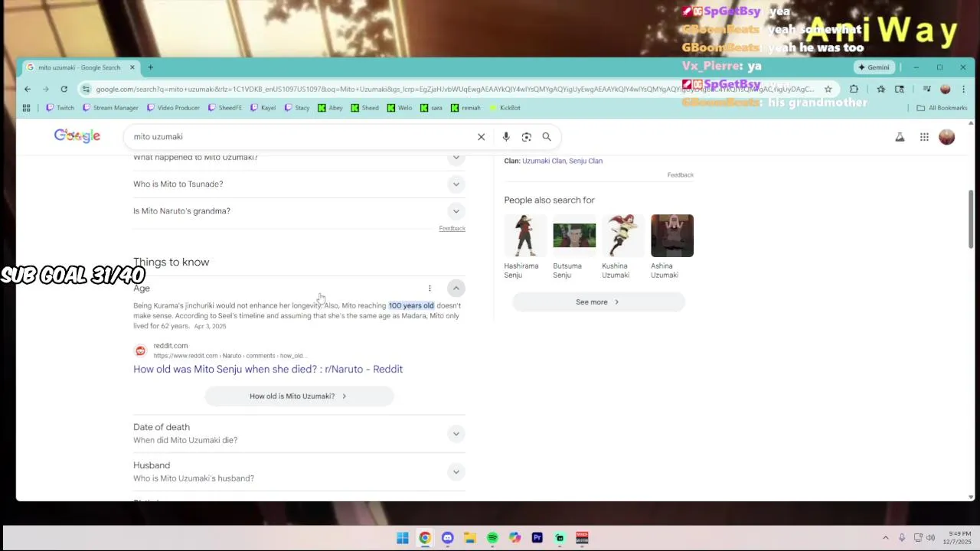The image size is (980, 551).
Task: Open Premiere Pro from the taskbar
Action: [537, 538]
